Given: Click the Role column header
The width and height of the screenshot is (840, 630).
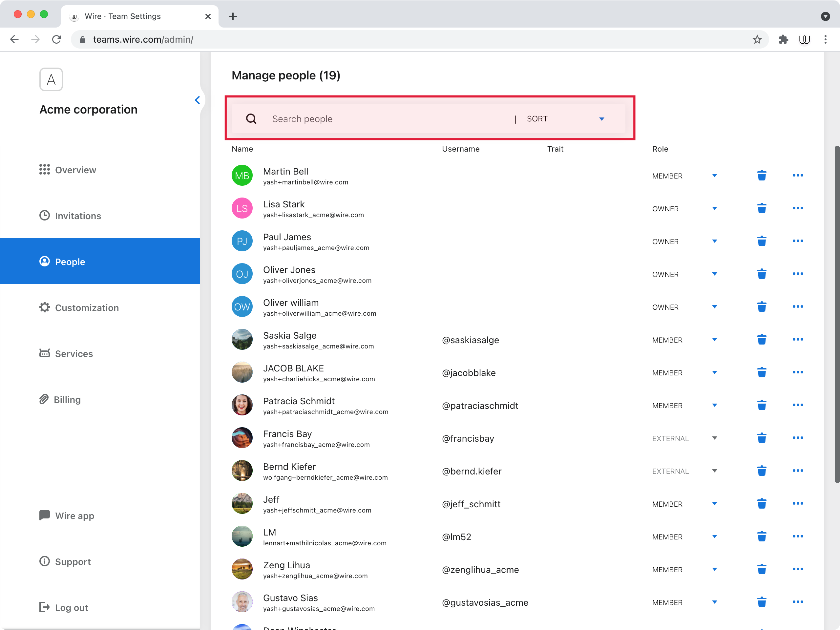Looking at the screenshot, I should click(660, 149).
